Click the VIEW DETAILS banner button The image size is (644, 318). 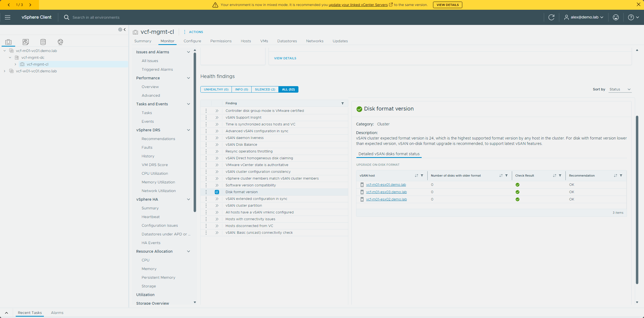point(447,5)
